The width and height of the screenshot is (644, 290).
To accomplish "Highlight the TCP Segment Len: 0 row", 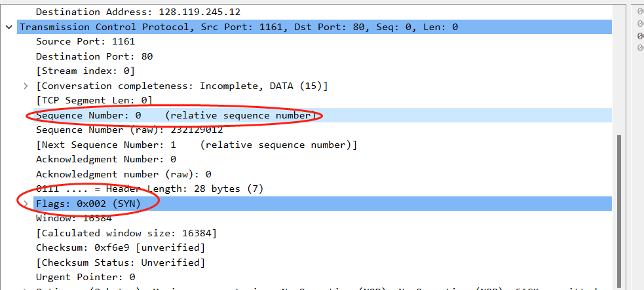I will (94, 100).
